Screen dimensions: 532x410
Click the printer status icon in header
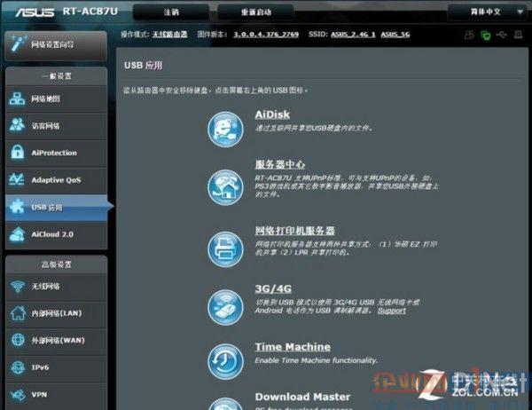pyautogui.click(x=518, y=35)
